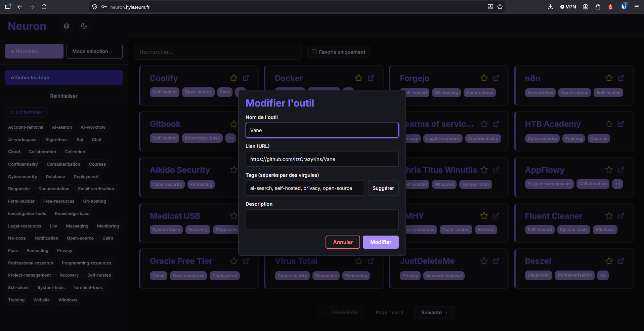Star the Oracle Free Tier card
Image resolution: width=644 pixels, height=331 pixels.
point(234,261)
